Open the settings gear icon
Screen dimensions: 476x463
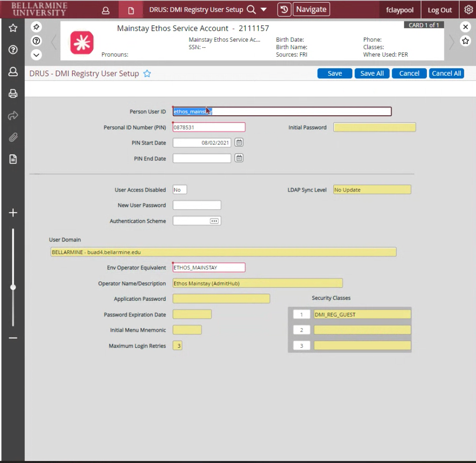click(x=468, y=10)
